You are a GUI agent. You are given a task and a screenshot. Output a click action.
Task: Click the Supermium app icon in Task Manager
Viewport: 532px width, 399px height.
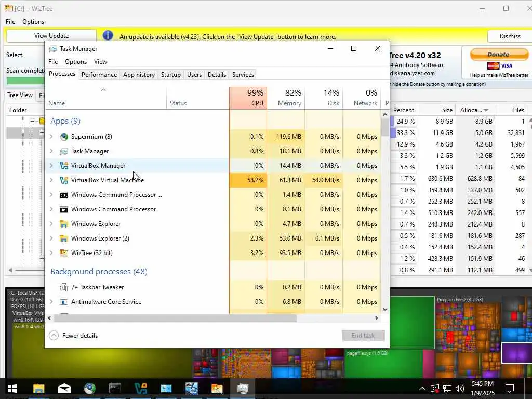[64, 137]
